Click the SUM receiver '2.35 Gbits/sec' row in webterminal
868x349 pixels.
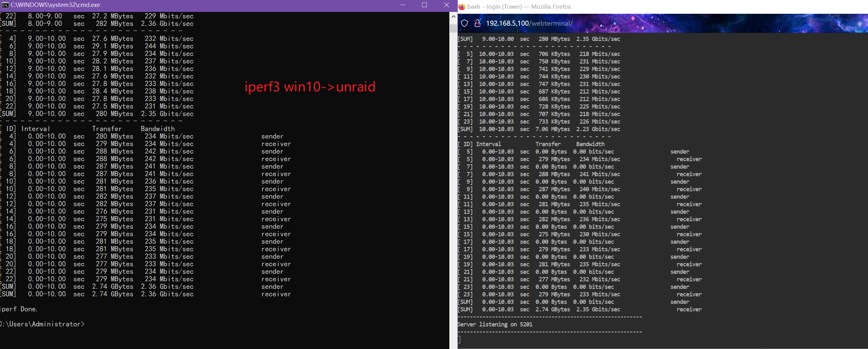pos(580,309)
